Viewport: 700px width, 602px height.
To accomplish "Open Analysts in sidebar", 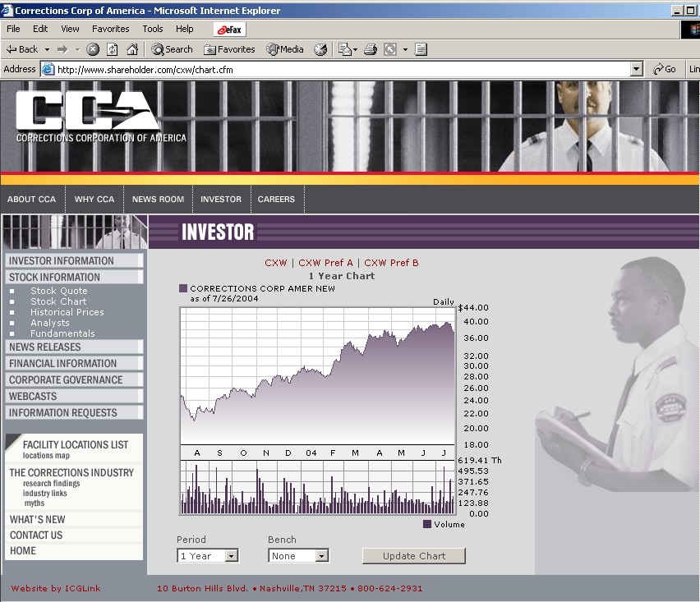I will click(x=50, y=323).
